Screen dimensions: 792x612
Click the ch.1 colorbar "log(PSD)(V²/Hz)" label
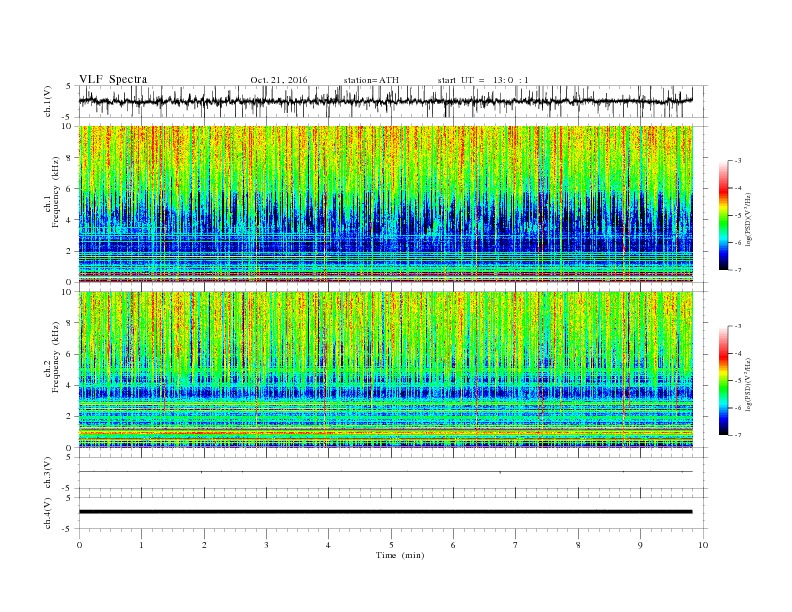(x=750, y=219)
